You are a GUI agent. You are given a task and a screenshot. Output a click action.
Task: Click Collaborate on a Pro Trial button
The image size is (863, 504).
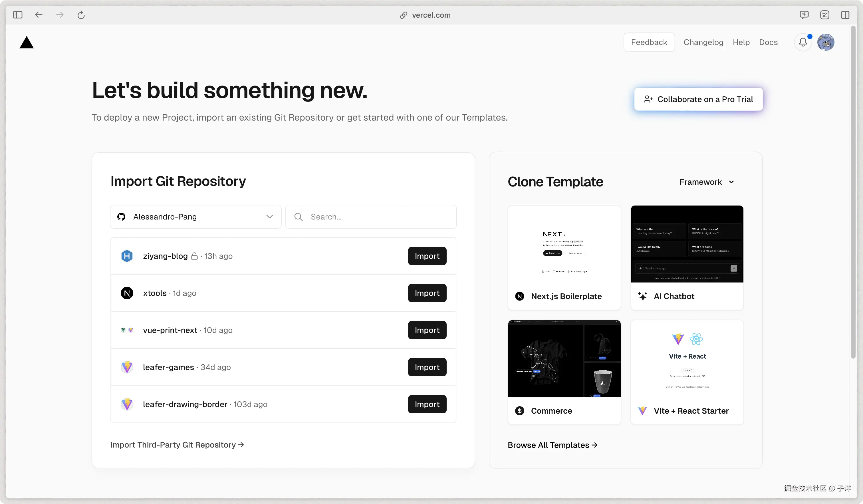[x=698, y=99]
